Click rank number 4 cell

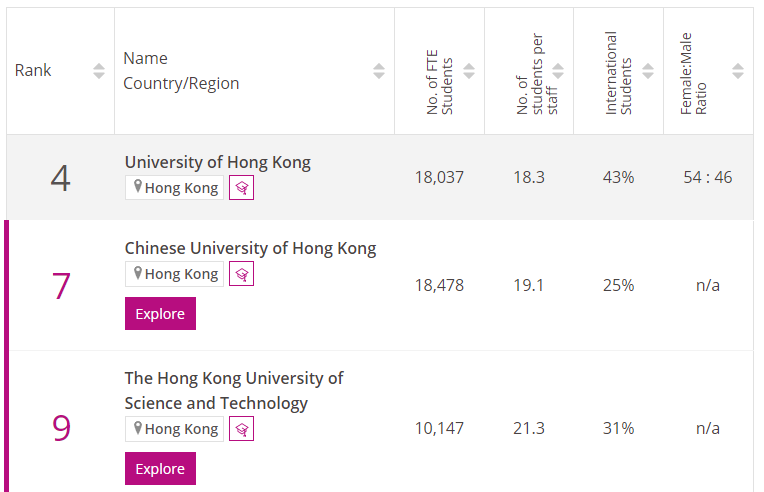point(61,178)
